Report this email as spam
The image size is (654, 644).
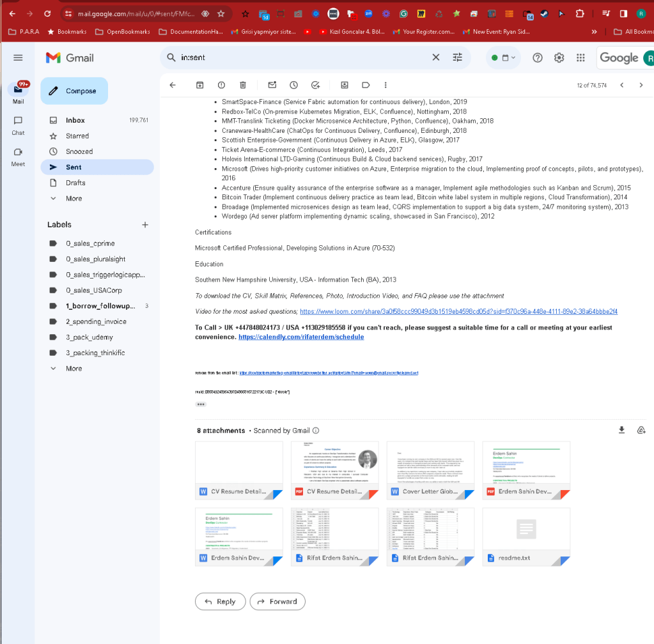[x=221, y=85]
